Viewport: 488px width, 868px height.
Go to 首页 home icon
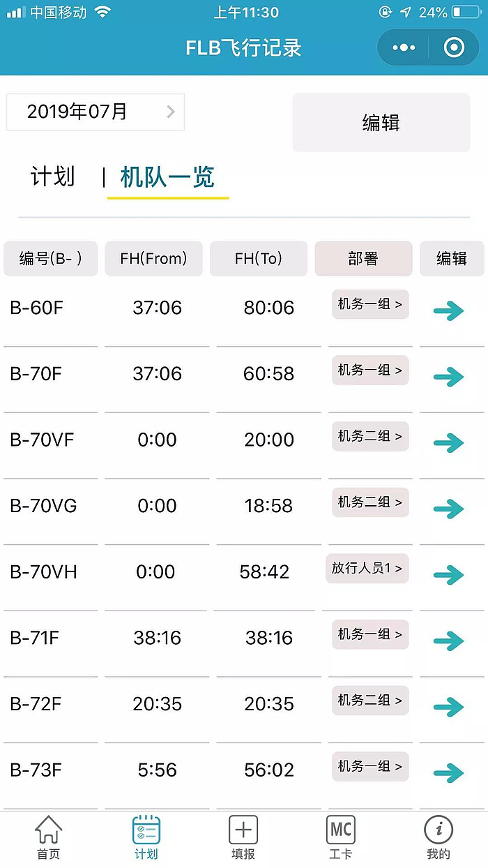(48, 837)
